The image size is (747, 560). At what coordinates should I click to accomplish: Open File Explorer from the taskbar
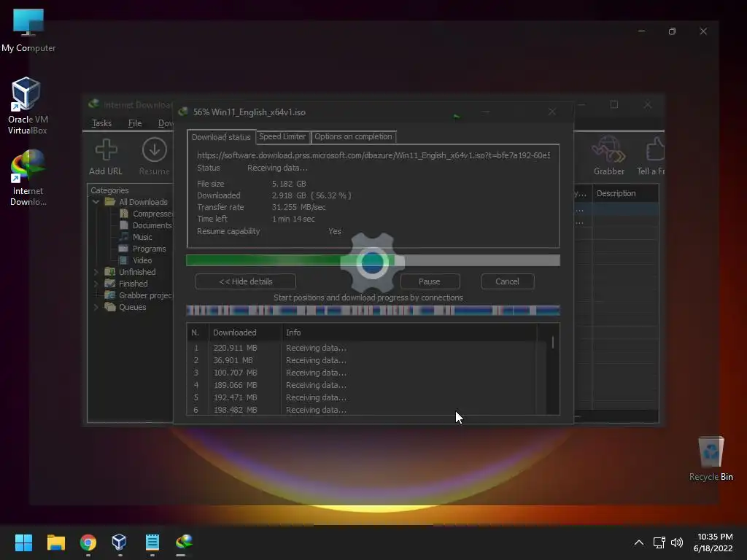55,542
